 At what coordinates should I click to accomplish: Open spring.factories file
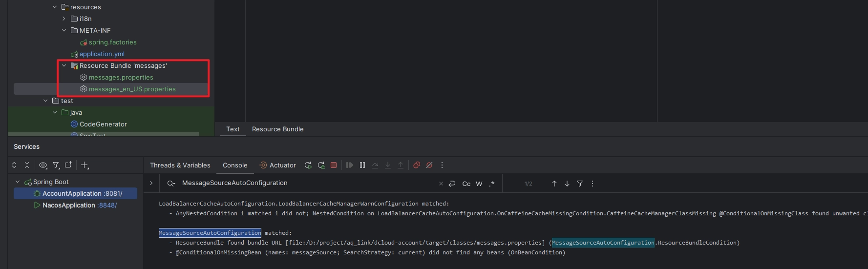click(113, 42)
